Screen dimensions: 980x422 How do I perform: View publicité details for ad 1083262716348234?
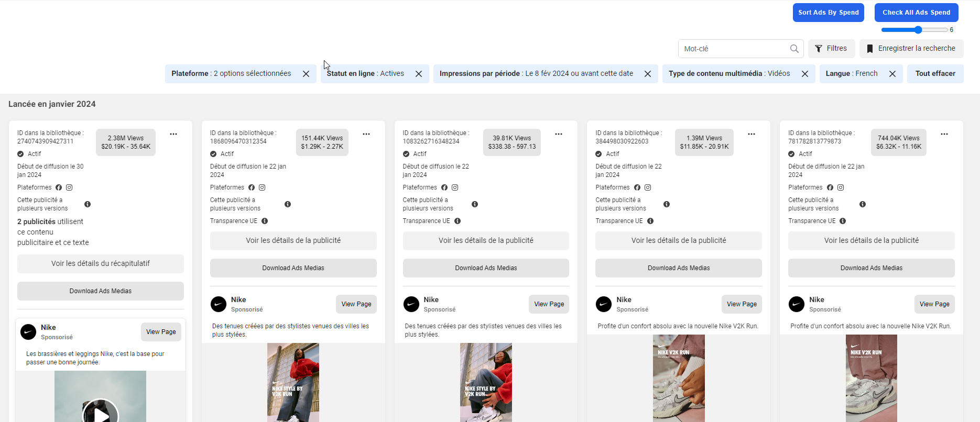[486, 241]
